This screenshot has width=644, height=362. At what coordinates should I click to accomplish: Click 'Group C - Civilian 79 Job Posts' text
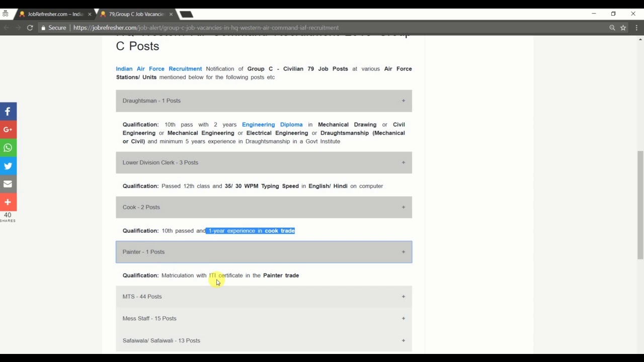point(297,69)
